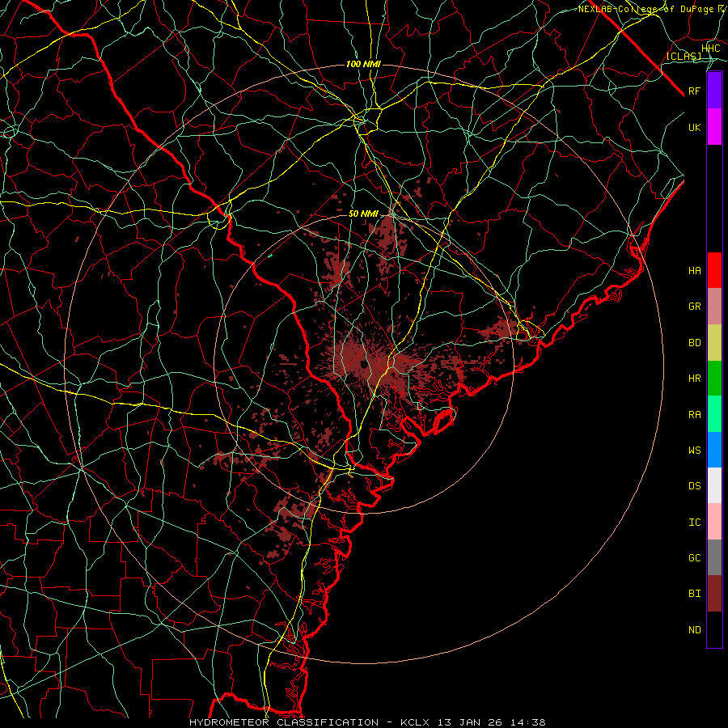Click the BI legend label

tap(695, 594)
